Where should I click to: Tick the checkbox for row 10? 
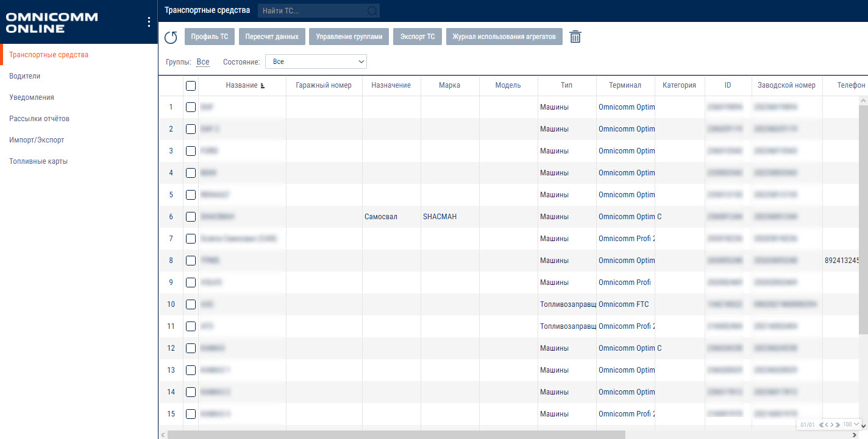pyautogui.click(x=191, y=304)
